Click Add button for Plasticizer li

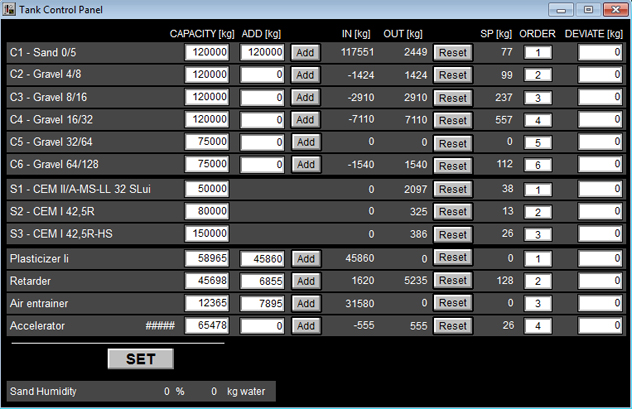tap(306, 259)
